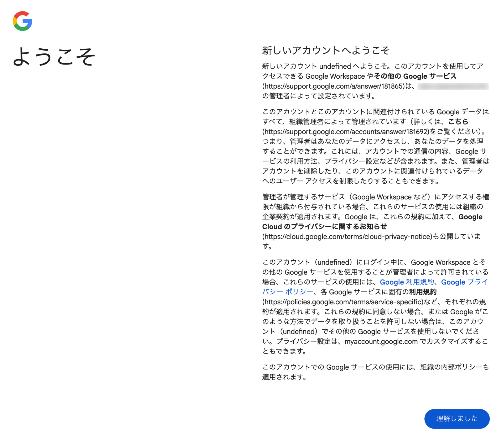The width and height of the screenshot is (504, 439).
Task: Click the word undefined in the first paragraph
Action: click(x=336, y=66)
